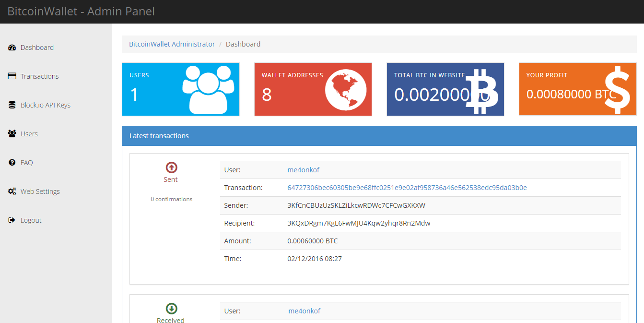Click the red Sent up-arrow icon
This screenshot has width=644, height=323.
[x=171, y=167]
